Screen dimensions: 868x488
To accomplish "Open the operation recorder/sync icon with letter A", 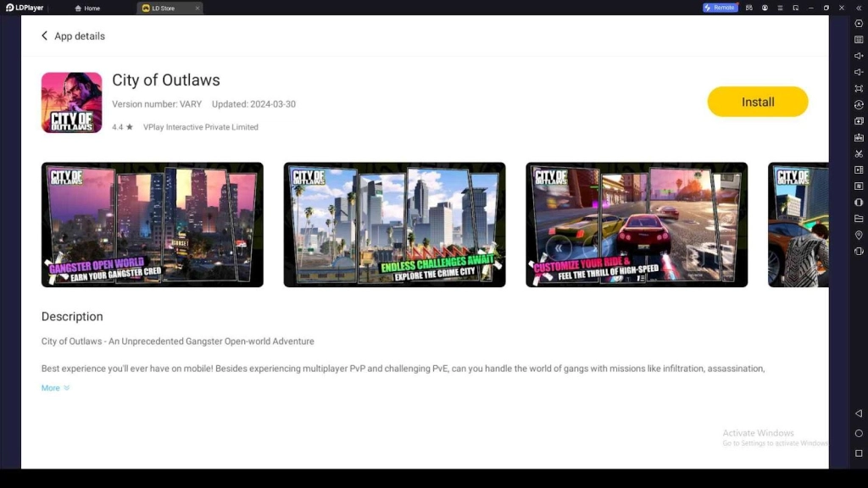I will pos(859,104).
